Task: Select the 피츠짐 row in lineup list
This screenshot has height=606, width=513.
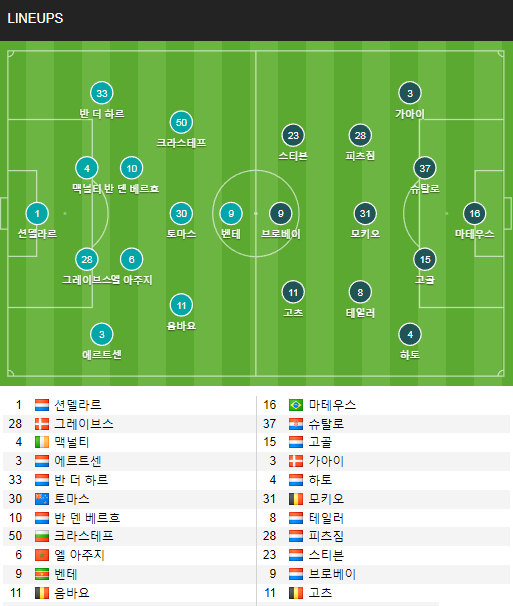Action: 384,536
